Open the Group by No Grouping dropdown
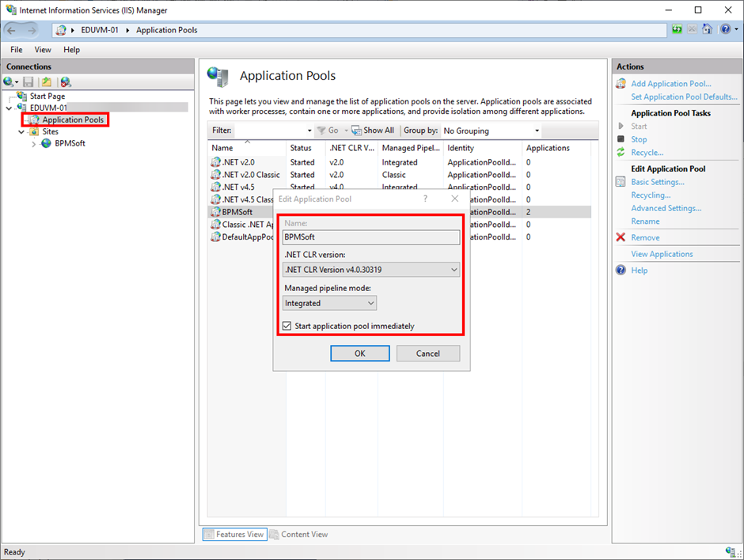The width and height of the screenshot is (744, 560). [x=491, y=131]
